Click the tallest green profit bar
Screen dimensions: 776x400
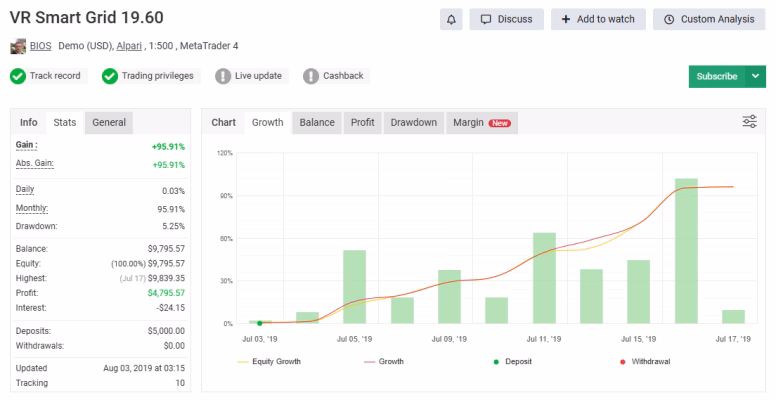tap(686, 250)
